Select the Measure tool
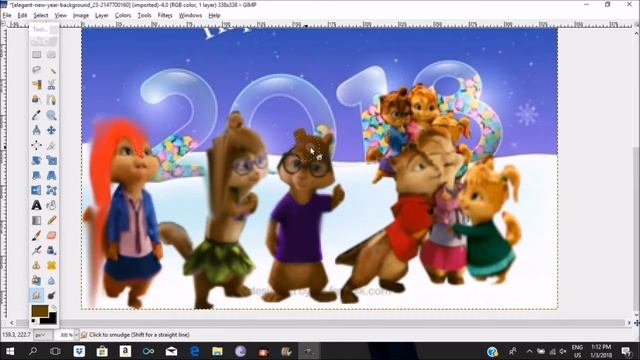The height and width of the screenshot is (360, 640). tap(36, 130)
